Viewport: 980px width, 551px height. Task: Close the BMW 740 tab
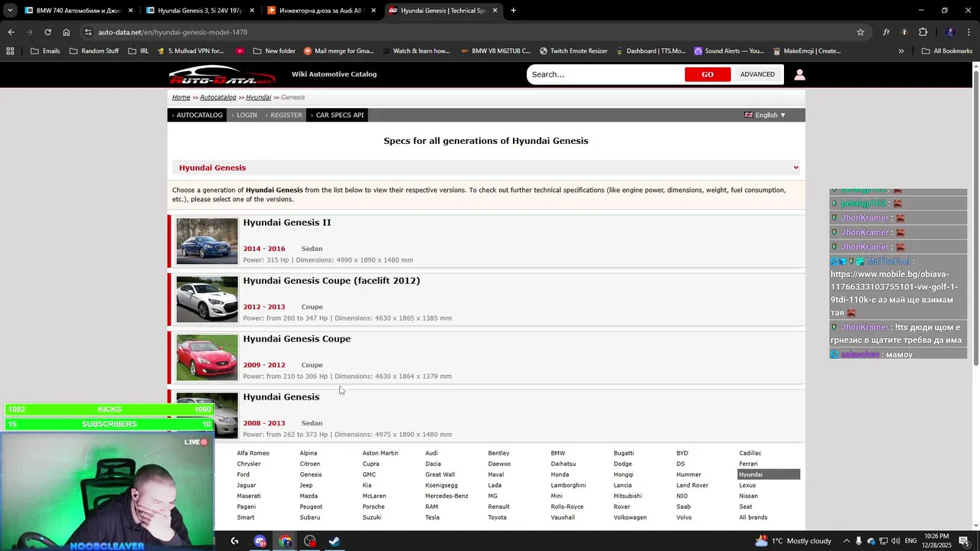[131, 11]
